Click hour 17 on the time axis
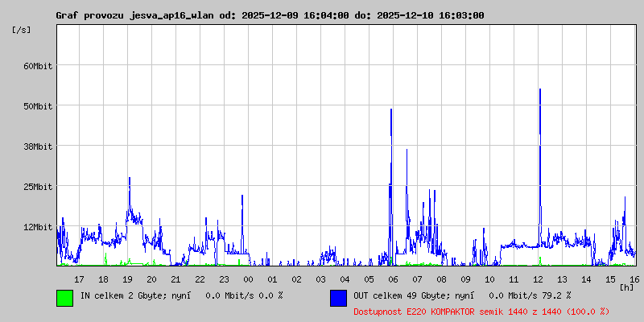The image size is (644, 322). pyautogui.click(x=79, y=279)
